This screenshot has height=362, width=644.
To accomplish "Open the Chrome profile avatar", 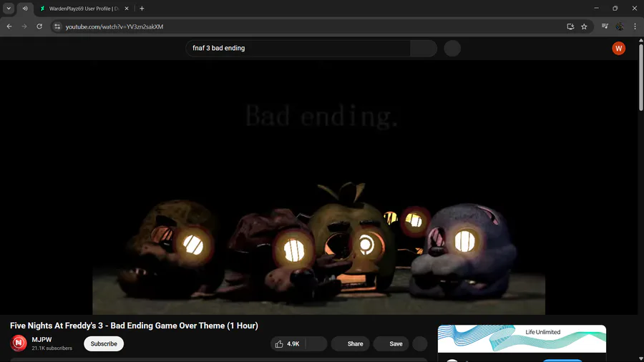I will click(620, 26).
